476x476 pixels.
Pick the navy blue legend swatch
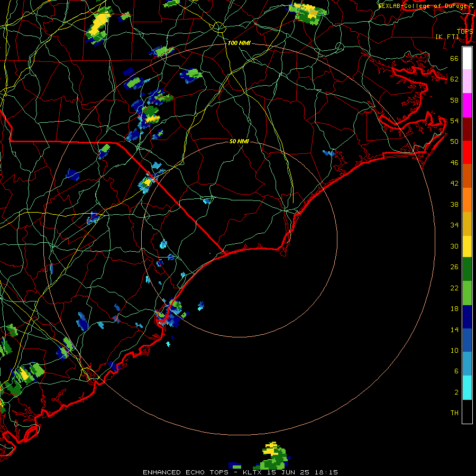click(x=467, y=317)
